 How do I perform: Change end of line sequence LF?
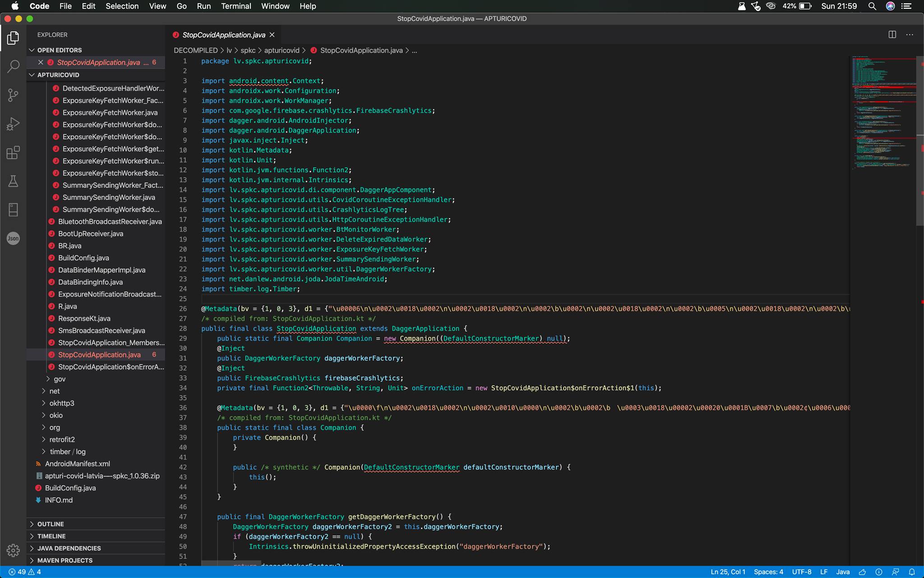tap(823, 572)
